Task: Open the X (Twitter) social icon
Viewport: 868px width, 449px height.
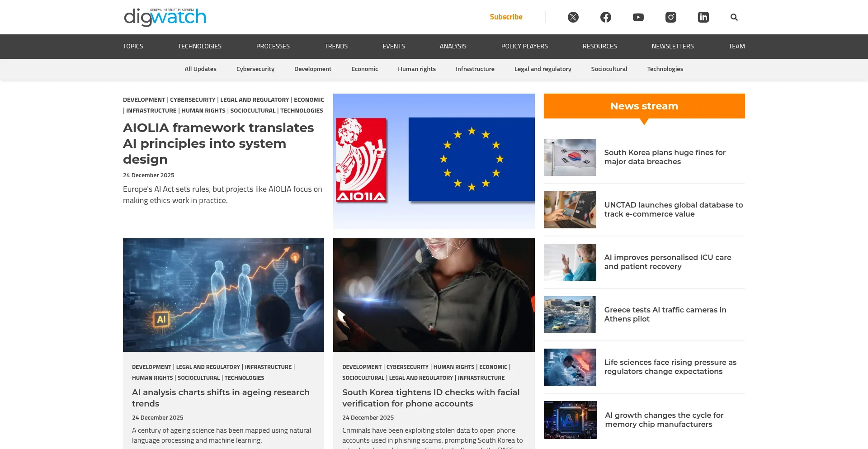Action: coord(573,17)
